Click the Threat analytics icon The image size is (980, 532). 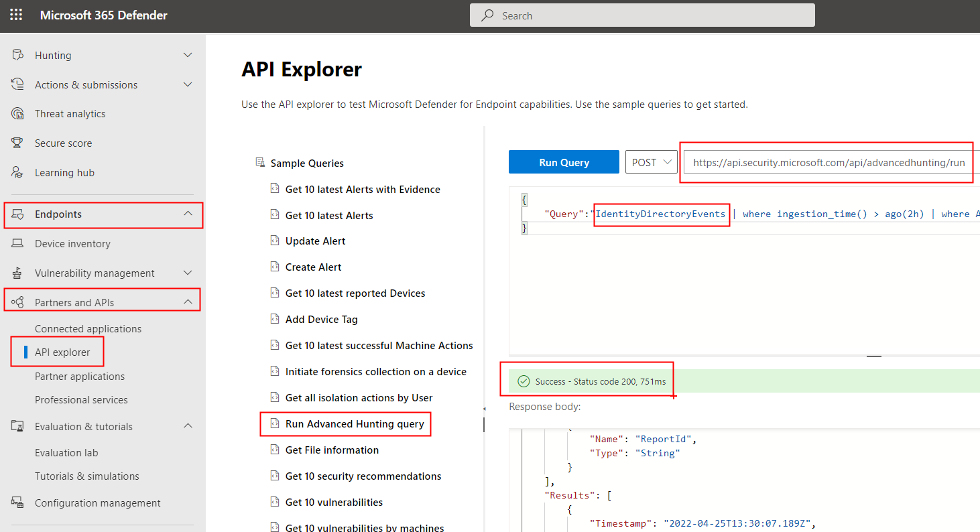point(18,113)
